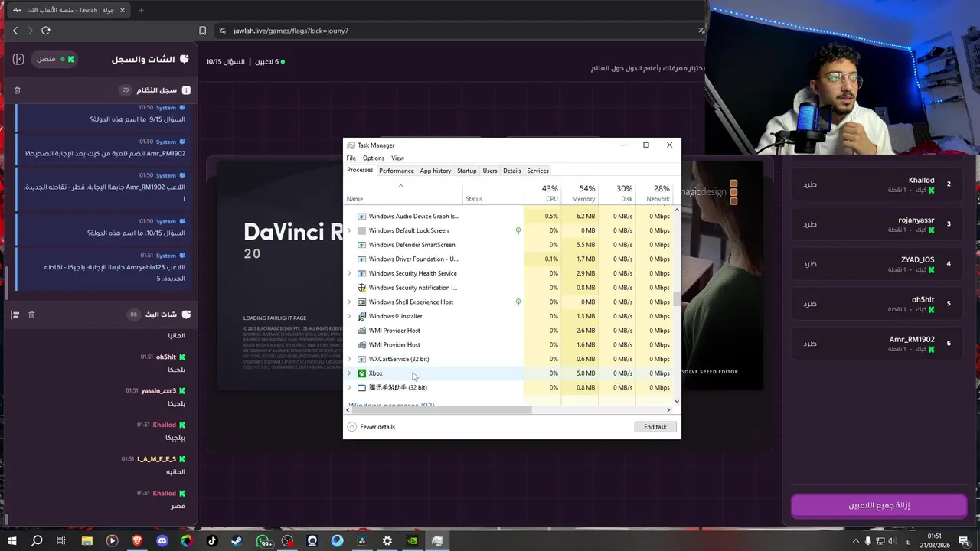The width and height of the screenshot is (980, 551).
Task: Open WhatsApp taskbar icon with 99+ badge
Action: [263, 541]
